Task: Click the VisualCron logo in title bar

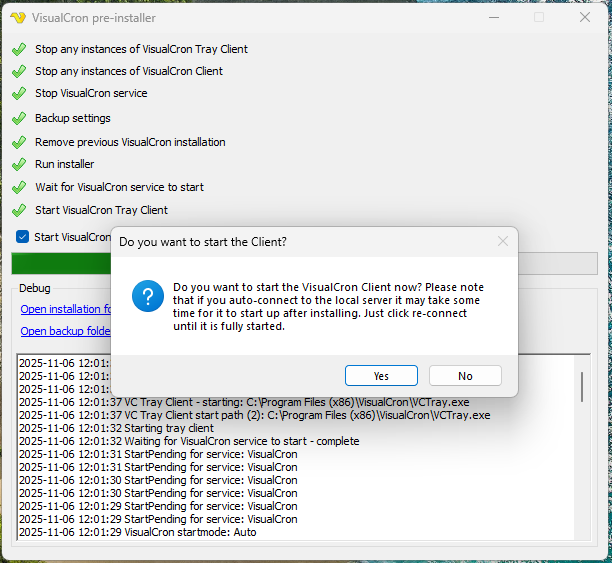Action: 18,17
